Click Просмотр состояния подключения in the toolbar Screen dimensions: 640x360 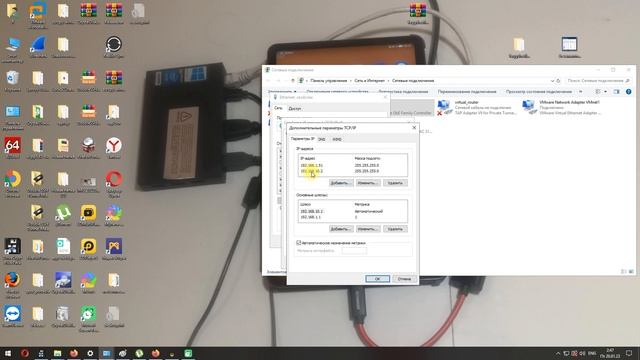point(539,92)
